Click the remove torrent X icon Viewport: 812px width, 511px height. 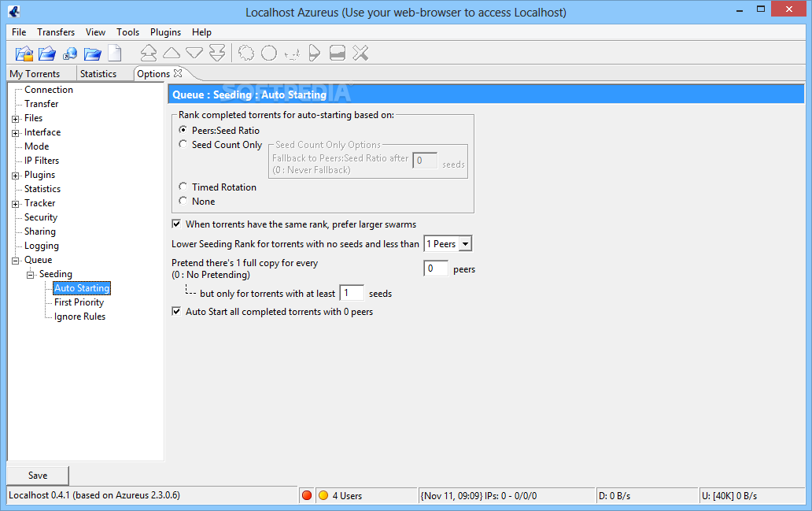click(360, 53)
